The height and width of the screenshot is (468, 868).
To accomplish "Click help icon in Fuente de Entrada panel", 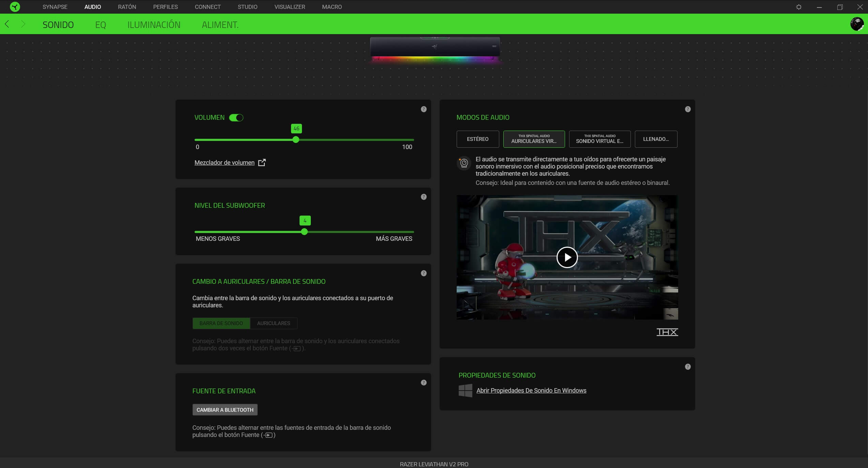I will 424,383.
